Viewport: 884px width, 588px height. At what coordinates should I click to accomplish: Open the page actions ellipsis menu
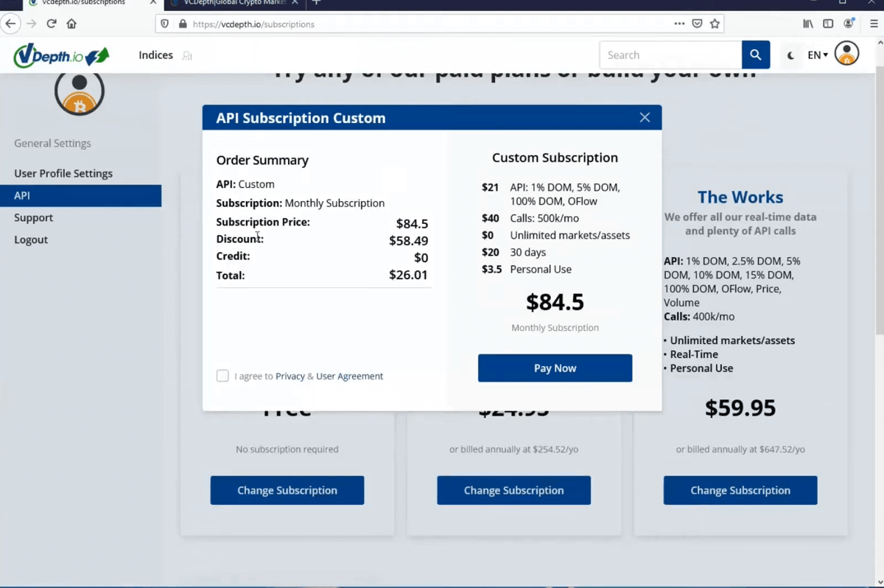679,24
